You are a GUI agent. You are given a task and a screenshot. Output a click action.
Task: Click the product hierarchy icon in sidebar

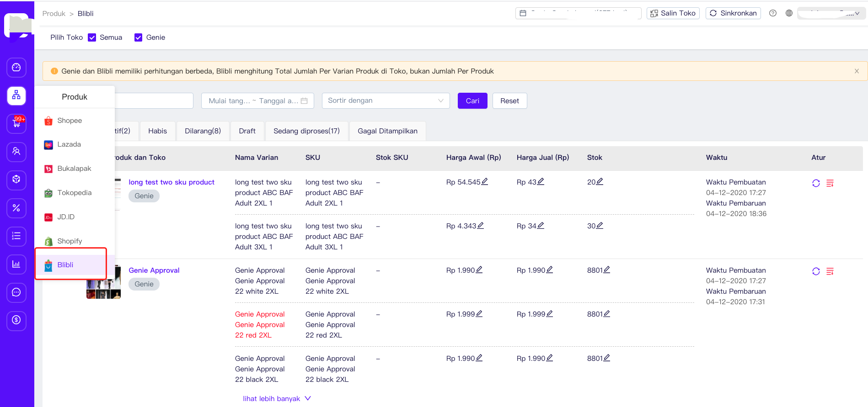[16, 95]
